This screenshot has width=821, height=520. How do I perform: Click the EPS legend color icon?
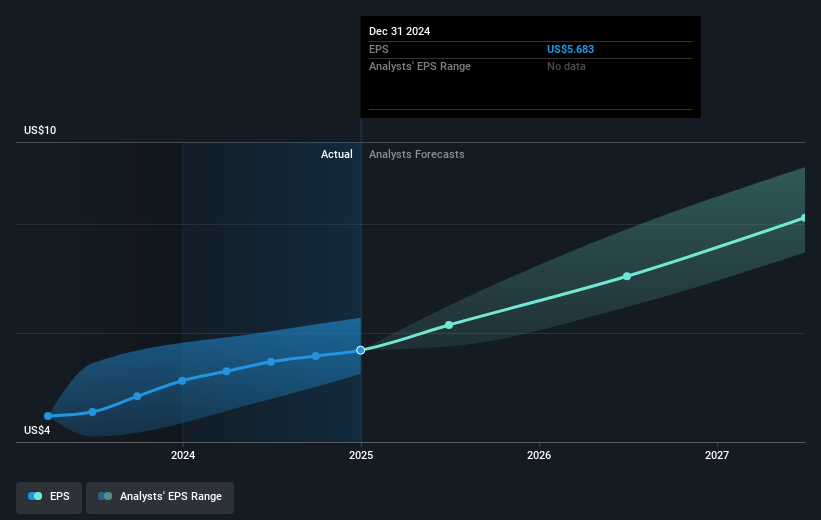(x=35, y=496)
